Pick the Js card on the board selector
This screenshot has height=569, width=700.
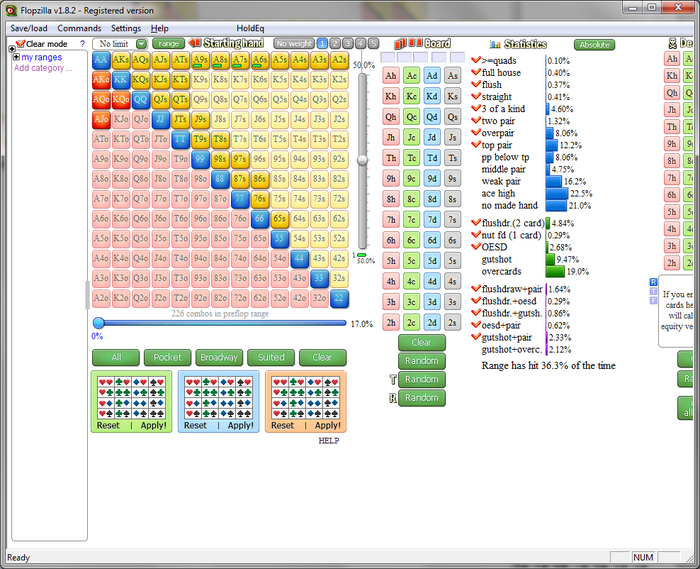tap(452, 137)
